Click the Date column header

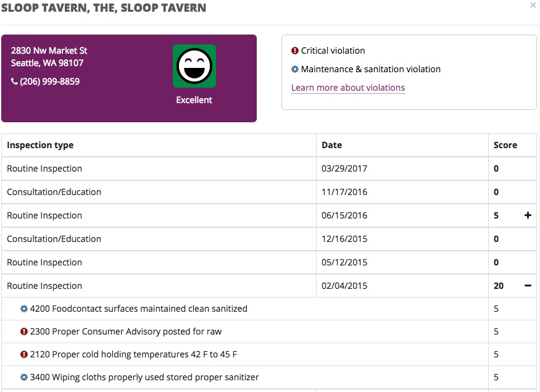point(332,145)
